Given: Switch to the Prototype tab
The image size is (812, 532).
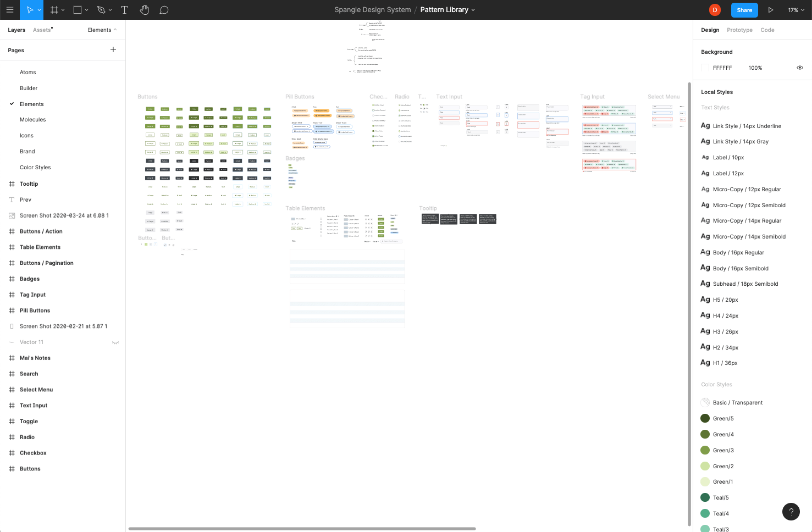Looking at the screenshot, I should point(739,30).
